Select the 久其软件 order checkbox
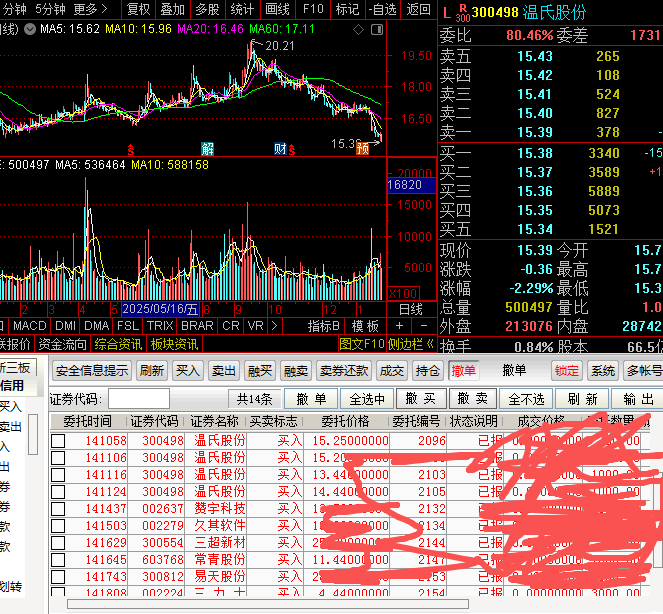Image resolution: width=663 pixels, height=614 pixels. 58,526
